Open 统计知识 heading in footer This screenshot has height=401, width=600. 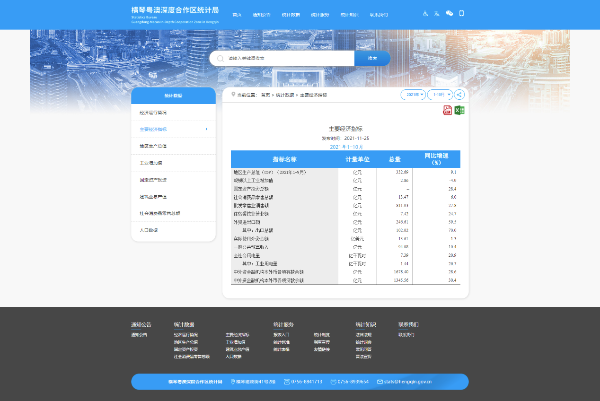click(365, 324)
